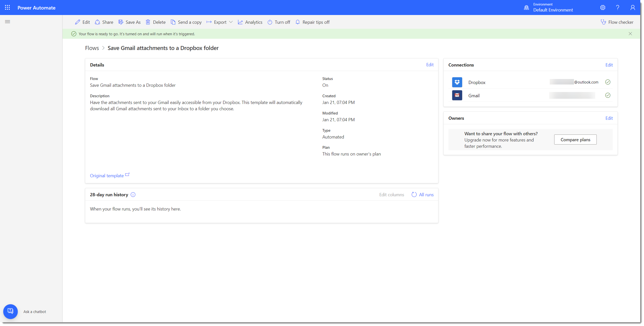Open Analytics for this flow

pyautogui.click(x=250, y=22)
